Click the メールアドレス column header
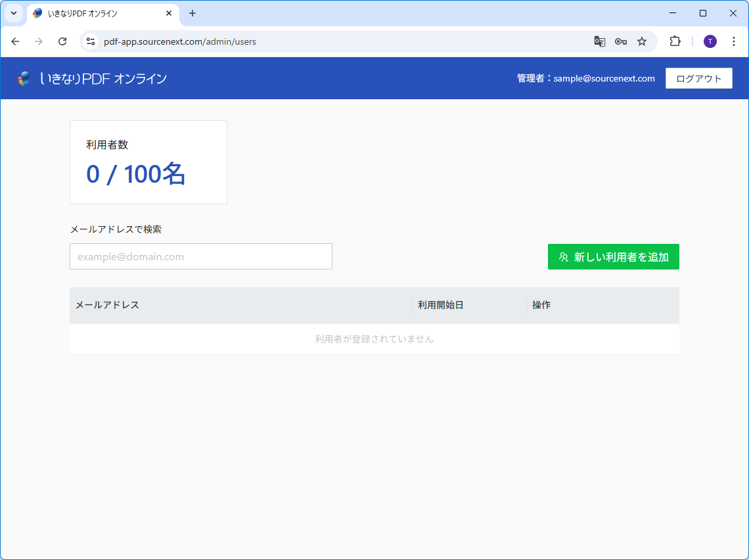Image resolution: width=749 pixels, height=560 pixels. 108,305
